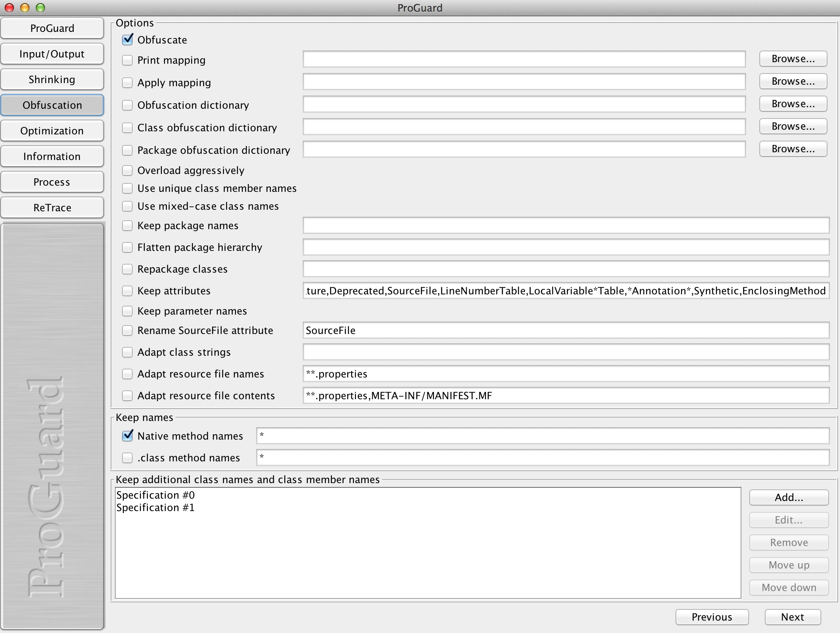Check Adapt resource file names

click(127, 374)
